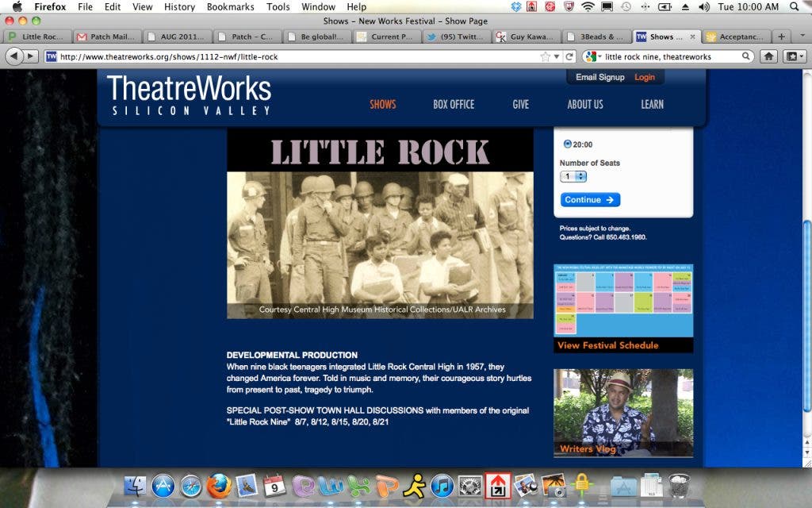The height and width of the screenshot is (508, 812).
Task: Open the Apple menu
Action: (17, 6)
